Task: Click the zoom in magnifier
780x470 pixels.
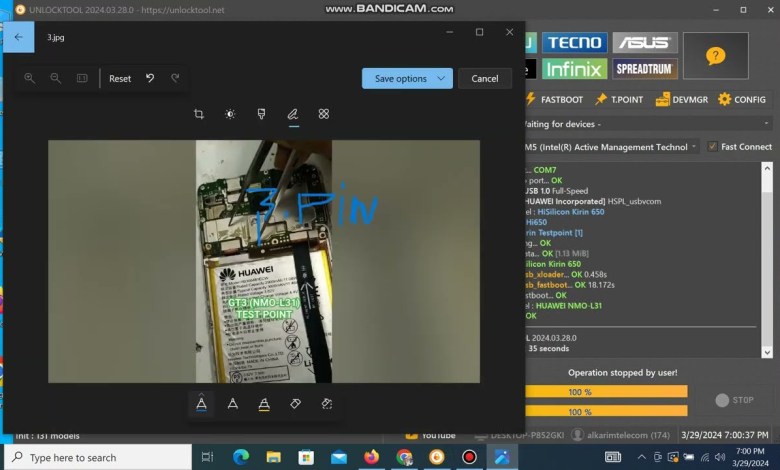Action: point(30,78)
